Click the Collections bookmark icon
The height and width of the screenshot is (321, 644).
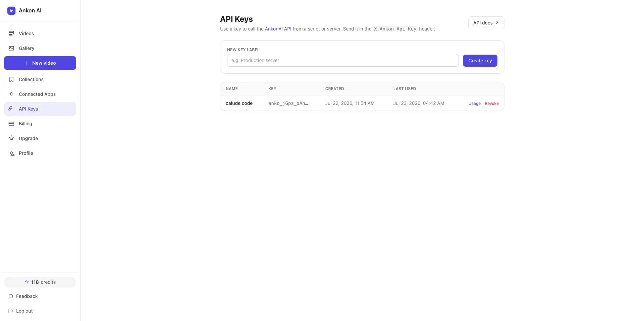[11, 79]
